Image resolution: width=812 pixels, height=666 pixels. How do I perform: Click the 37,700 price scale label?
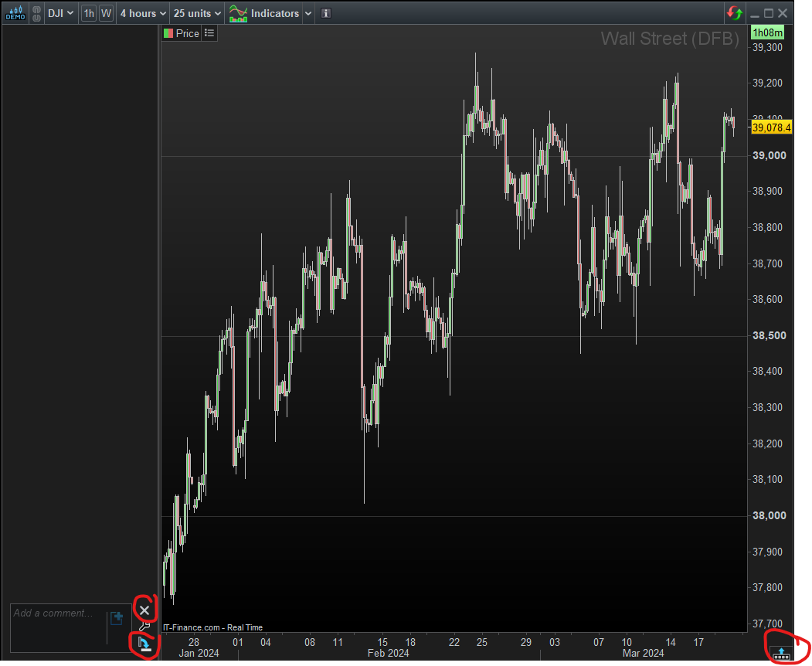[767, 624]
